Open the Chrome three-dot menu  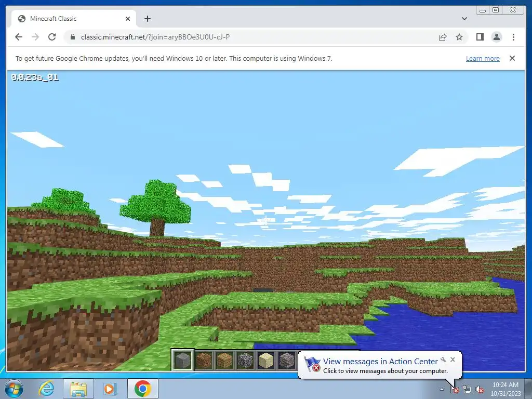point(513,37)
